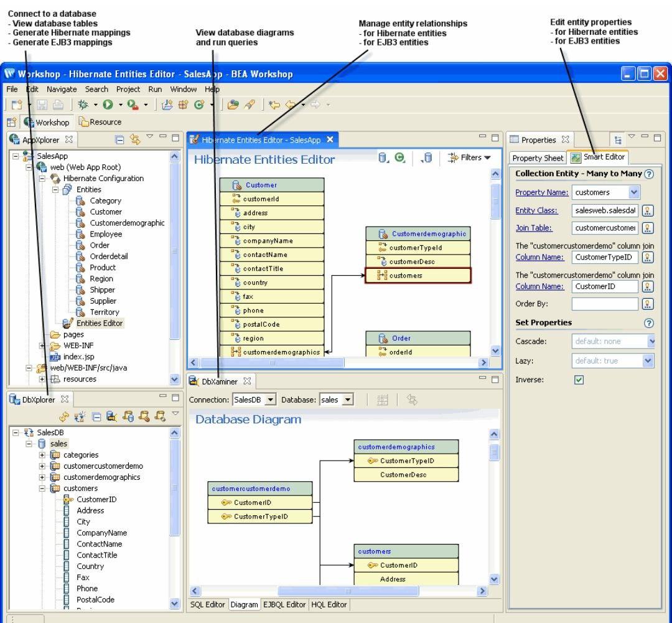Open the Database sales dropdown
Viewport: 672px width, 623px height.
click(348, 400)
